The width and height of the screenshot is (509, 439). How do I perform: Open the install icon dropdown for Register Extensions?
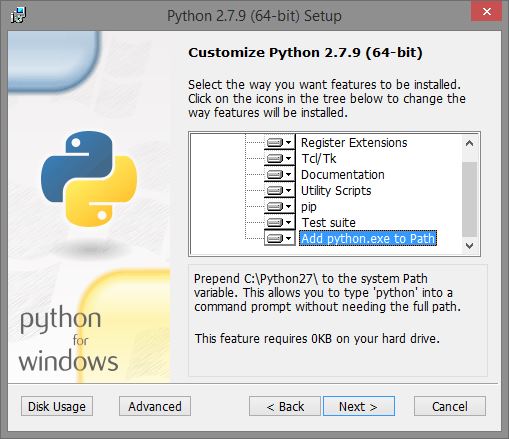pyautogui.click(x=280, y=143)
